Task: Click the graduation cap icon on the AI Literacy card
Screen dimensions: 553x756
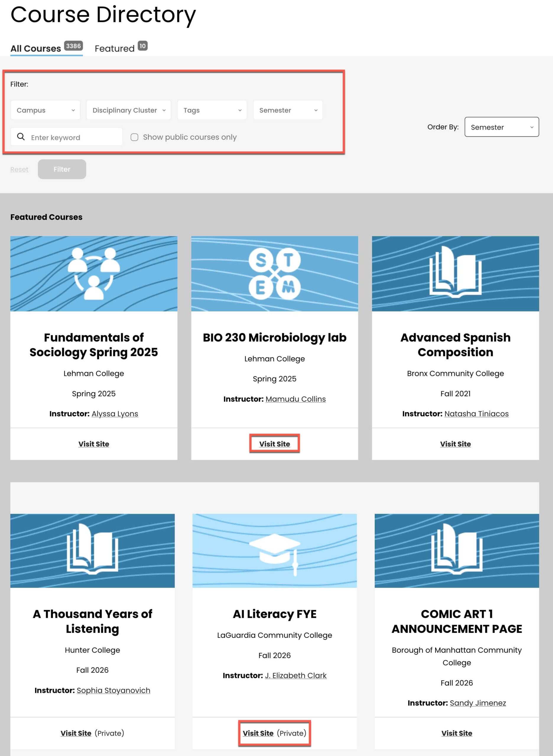Action: [x=275, y=555]
